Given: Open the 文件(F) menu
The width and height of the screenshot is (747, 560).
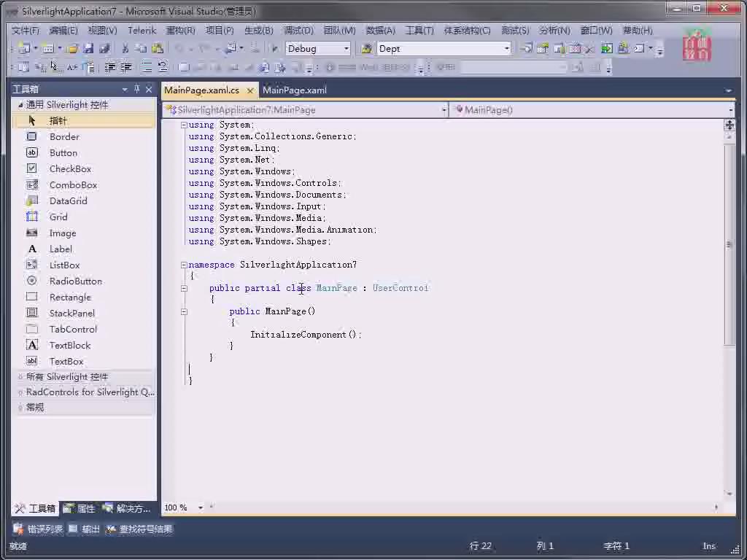Looking at the screenshot, I should [26, 31].
